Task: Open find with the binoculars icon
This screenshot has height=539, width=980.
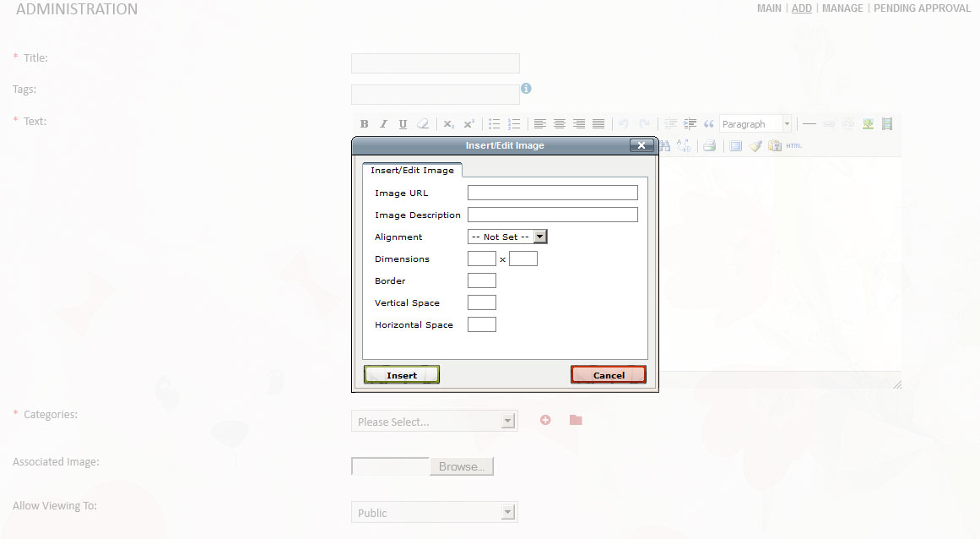Action: click(x=665, y=145)
